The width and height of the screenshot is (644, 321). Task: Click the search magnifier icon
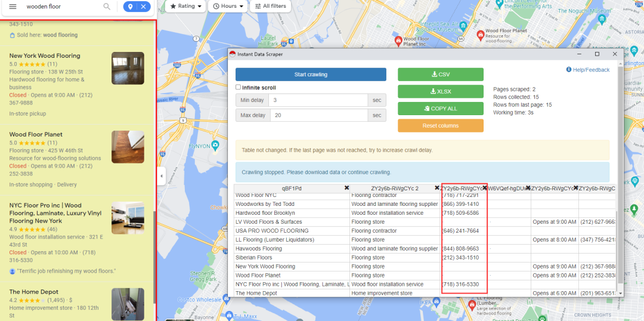pos(107,7)
